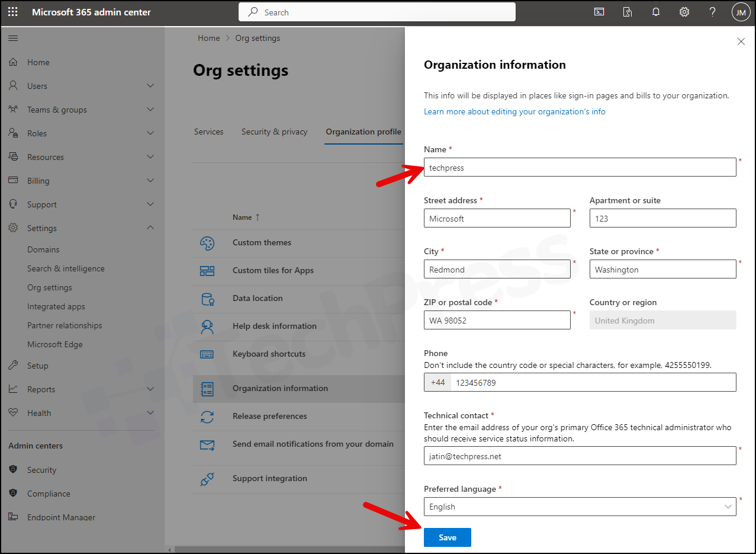Screen dimensions: 756x554
Task: Click the Compliance shield icon
Action: click(x=13, y=494)
